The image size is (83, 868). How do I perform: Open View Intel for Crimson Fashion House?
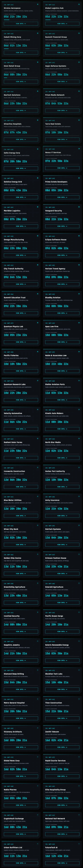click(x=62, y=574)
